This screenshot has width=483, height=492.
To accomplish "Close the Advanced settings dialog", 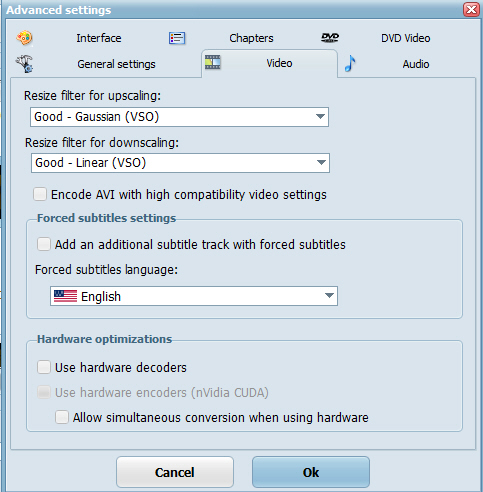I will [x=471, y=10].
